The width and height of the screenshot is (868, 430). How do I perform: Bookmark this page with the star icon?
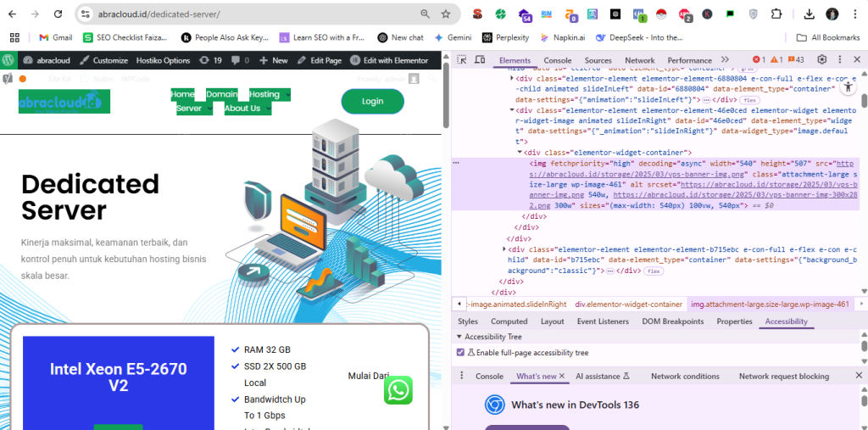[446, 14]
